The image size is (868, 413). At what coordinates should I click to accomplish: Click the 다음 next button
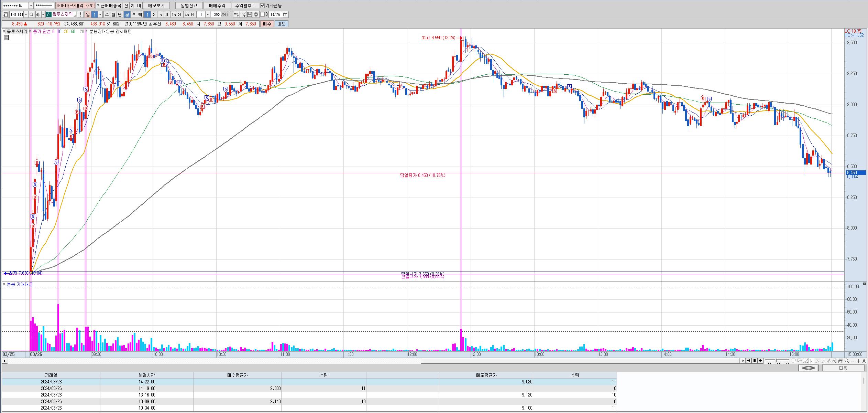[843, 368]
